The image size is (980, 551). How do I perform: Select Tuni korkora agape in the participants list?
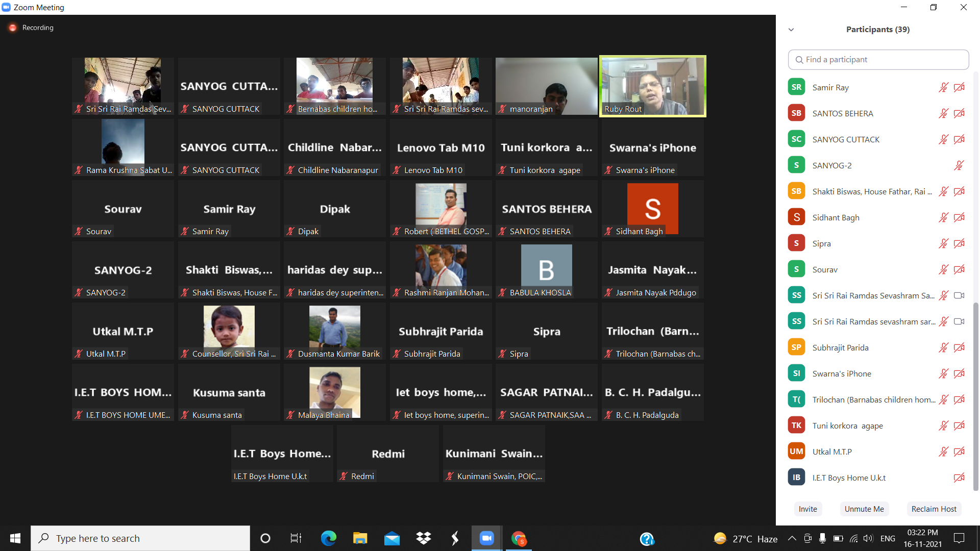click(847, 425)
